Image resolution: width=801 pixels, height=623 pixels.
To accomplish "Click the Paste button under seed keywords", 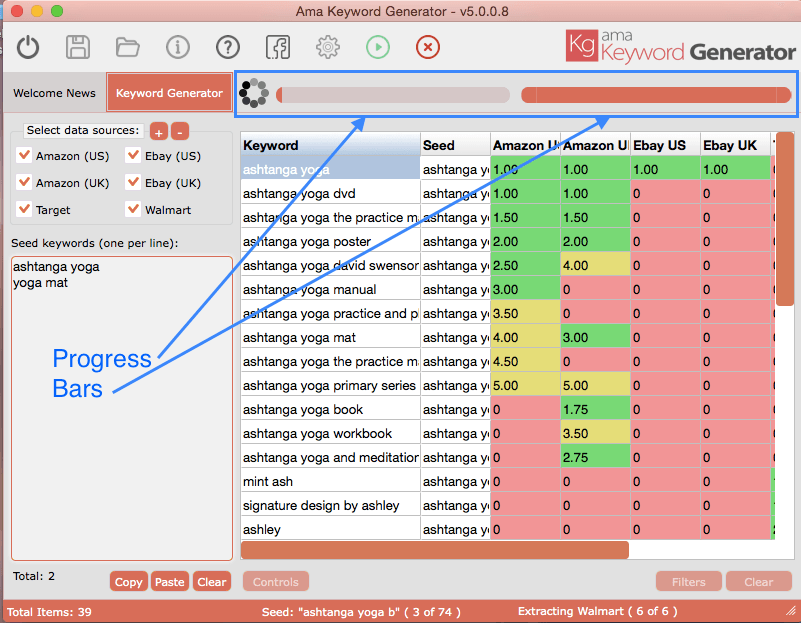I will click(170, 582).
